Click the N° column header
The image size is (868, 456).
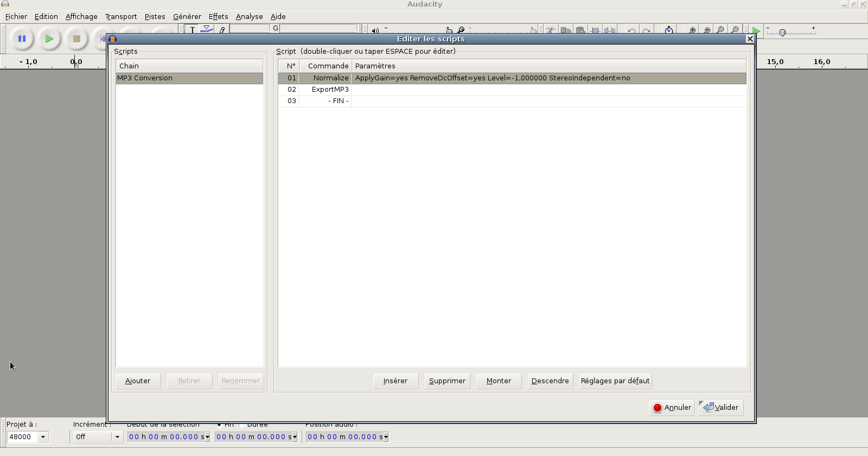tap(289, 66)
